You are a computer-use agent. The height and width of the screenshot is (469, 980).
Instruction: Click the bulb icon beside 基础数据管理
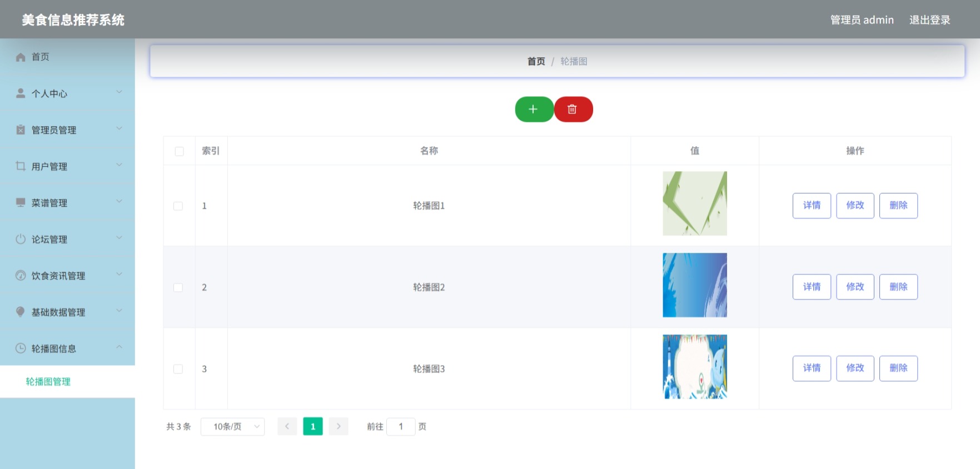coord(21,312)
